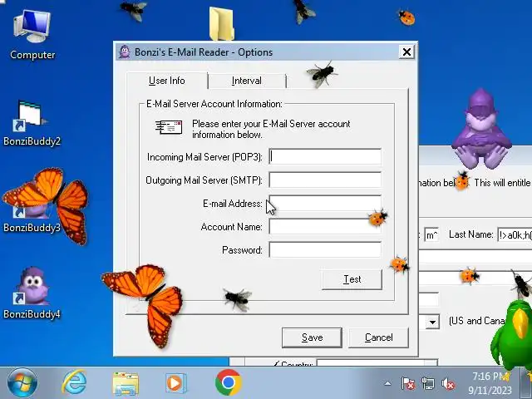This screenshot has height=399, width=532.
Task: Close the Bonzi's E-Mail Reader Options dialog
Action: [406, 52]
